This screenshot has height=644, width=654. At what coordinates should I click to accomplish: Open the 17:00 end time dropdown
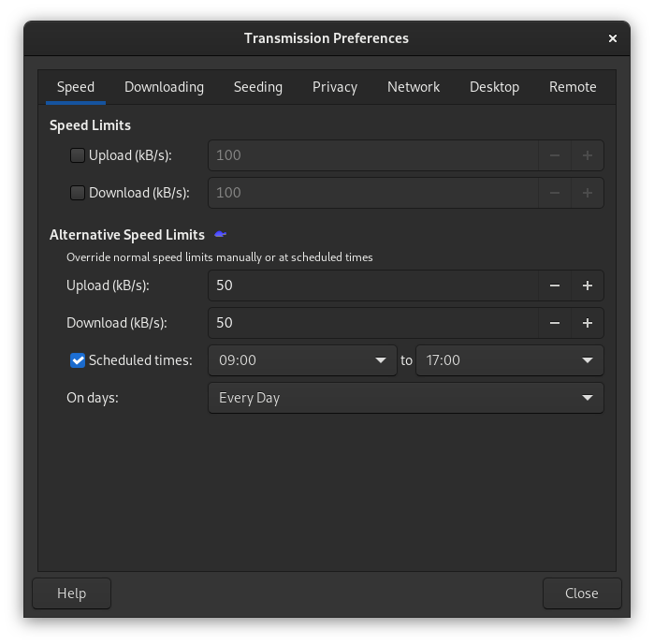[510, 360]
